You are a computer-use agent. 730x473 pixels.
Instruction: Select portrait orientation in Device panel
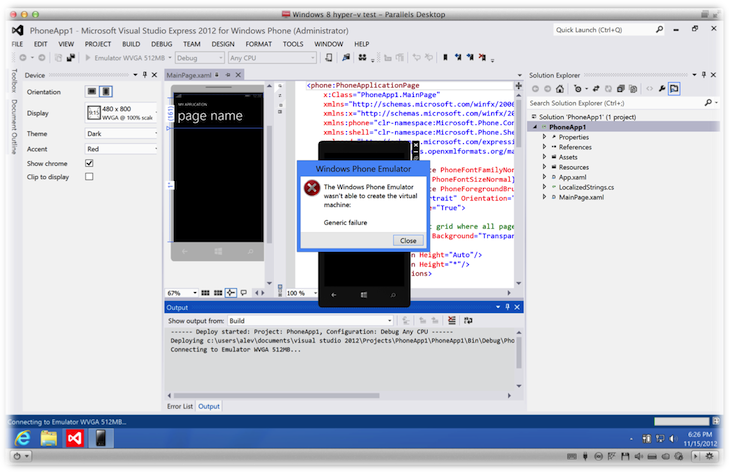(106, 91)
